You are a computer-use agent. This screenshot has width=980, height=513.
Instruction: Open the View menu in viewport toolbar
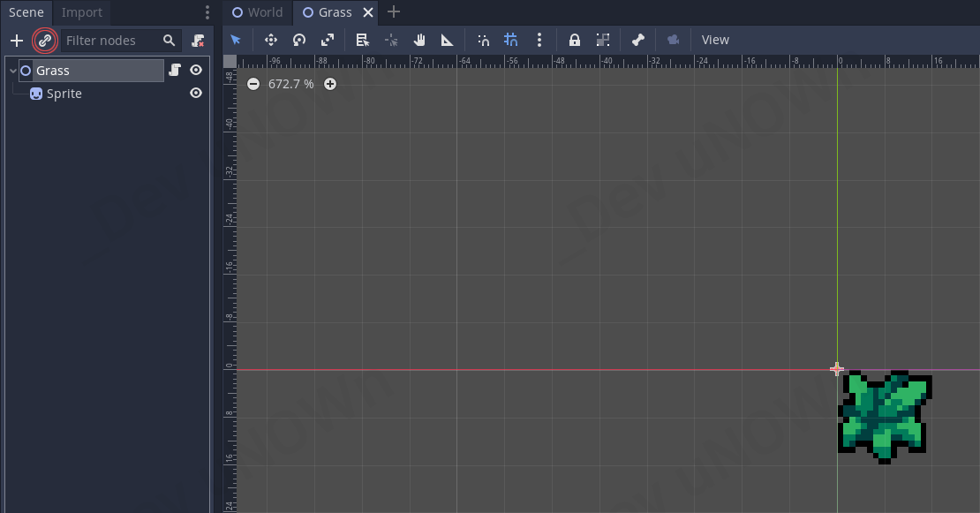coord(715,40)
